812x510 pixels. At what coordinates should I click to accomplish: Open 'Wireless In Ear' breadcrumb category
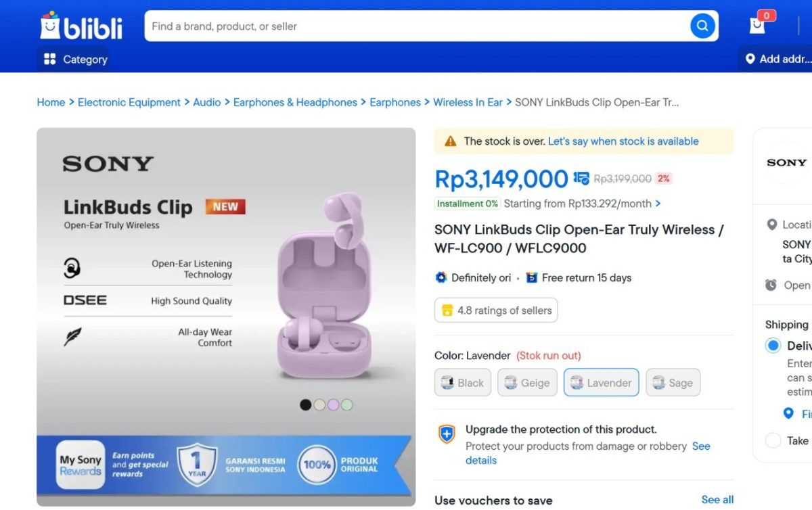point(468,102)
